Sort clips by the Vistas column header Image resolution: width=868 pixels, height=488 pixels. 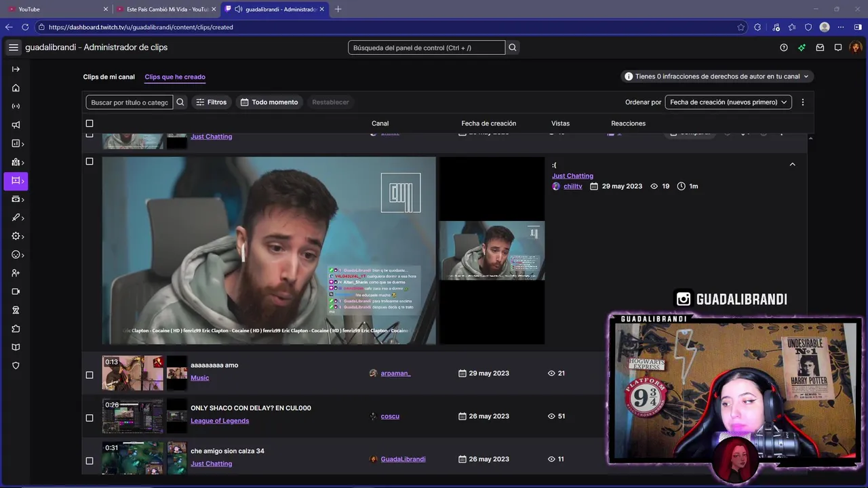click(560, 123)
